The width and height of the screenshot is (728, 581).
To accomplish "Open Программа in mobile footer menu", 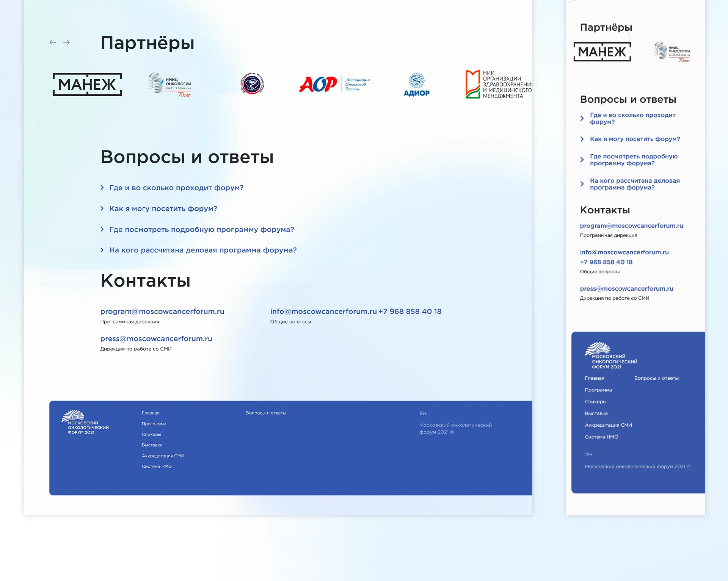I will coord(598,390).
